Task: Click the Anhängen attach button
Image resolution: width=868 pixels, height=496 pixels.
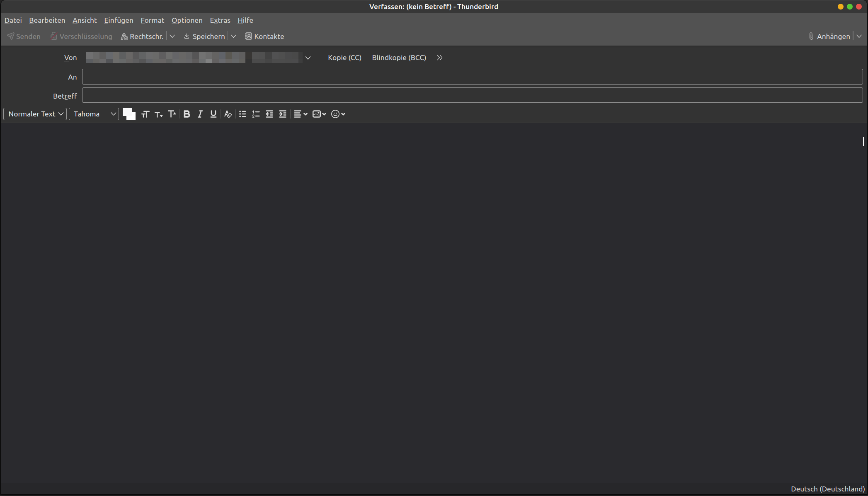Action: pos(829,36)
